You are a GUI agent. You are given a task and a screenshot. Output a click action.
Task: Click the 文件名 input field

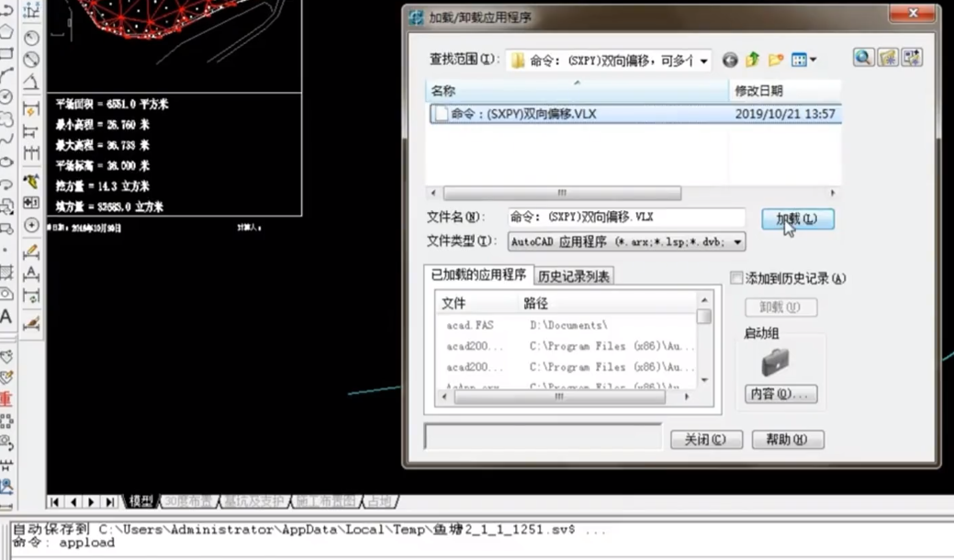coord(625,218)
